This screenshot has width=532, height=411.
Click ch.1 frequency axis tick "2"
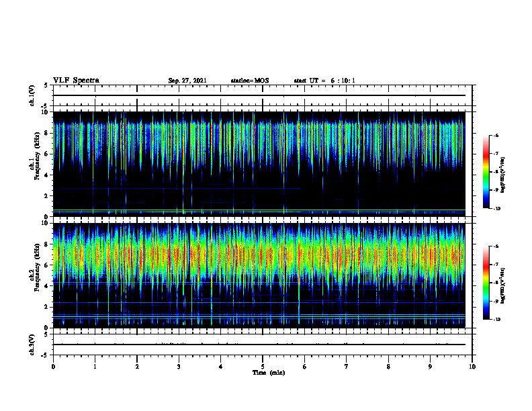coord(47,196)
